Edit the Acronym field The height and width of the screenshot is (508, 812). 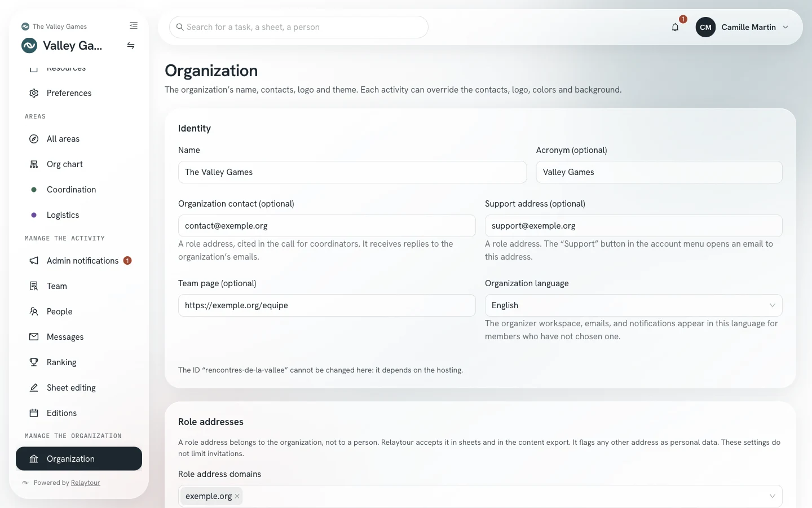click(x=659, y=172)
